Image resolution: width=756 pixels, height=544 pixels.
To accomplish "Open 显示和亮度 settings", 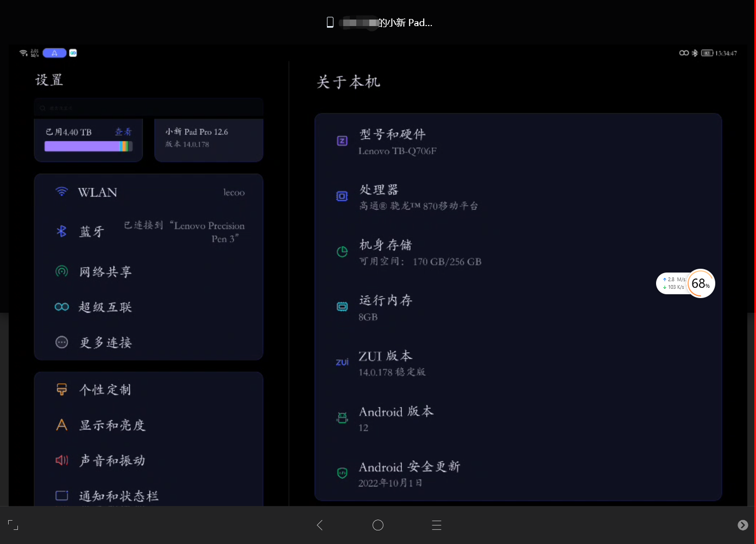I will tap(149, 425).
